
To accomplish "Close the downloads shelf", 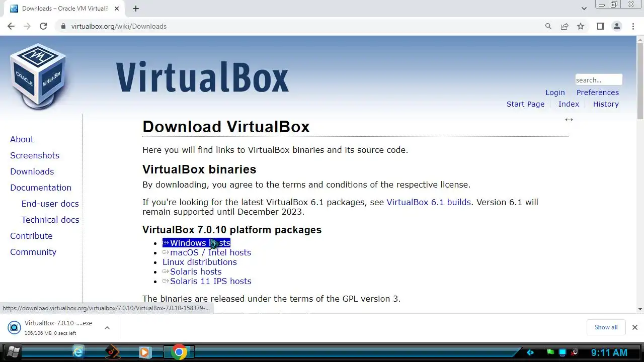I will tap(634, 327).
